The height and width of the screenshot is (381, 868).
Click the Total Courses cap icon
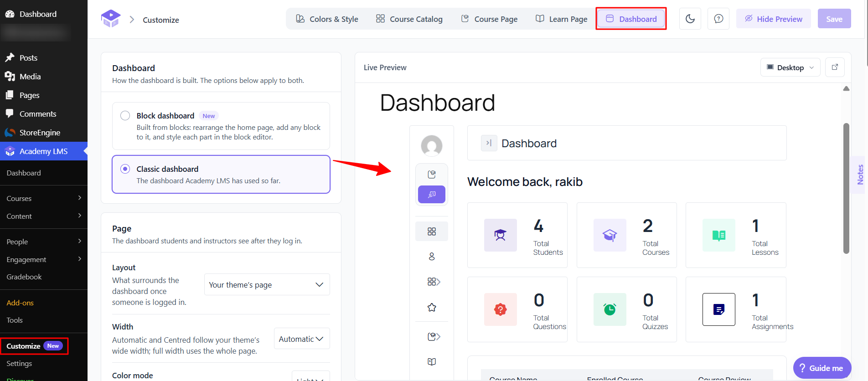(x=610, y=235)
